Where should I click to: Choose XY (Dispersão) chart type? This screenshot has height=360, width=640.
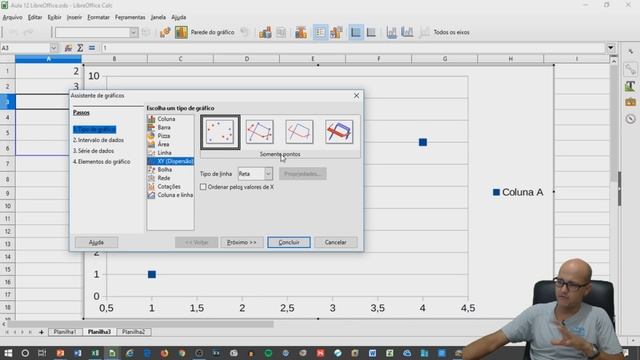[x=171, y=161]
